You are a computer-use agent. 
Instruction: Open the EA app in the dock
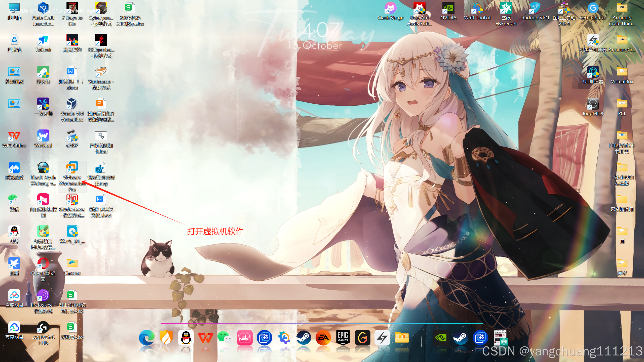point(323,338)
